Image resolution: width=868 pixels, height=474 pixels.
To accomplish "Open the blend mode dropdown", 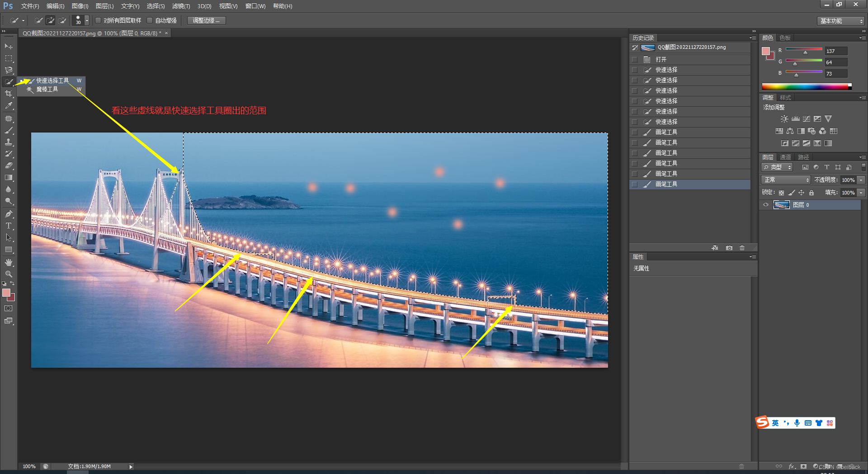I will coord(786,180).
